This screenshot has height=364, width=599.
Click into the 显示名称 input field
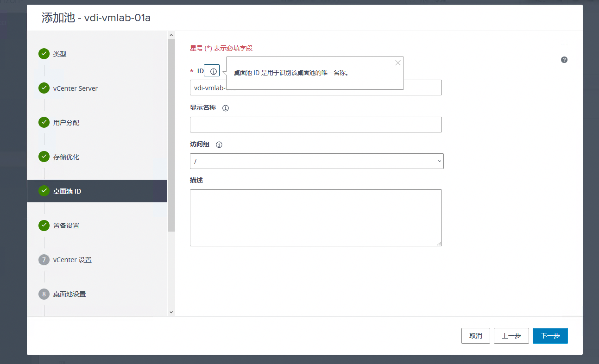point(315,125)
